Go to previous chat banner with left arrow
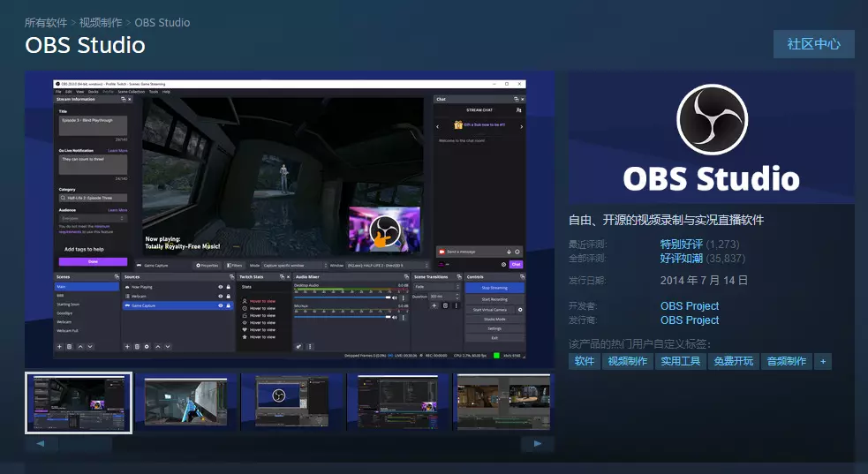This screenshot has width=868, height=474. pyautogui.click(x=438, y=126)
